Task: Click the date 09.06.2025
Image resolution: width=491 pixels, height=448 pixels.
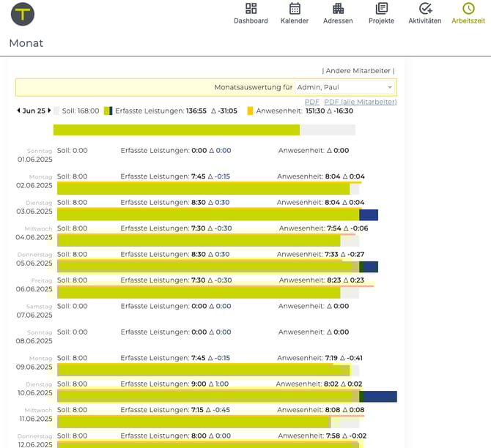Action: tap(34, 367)
